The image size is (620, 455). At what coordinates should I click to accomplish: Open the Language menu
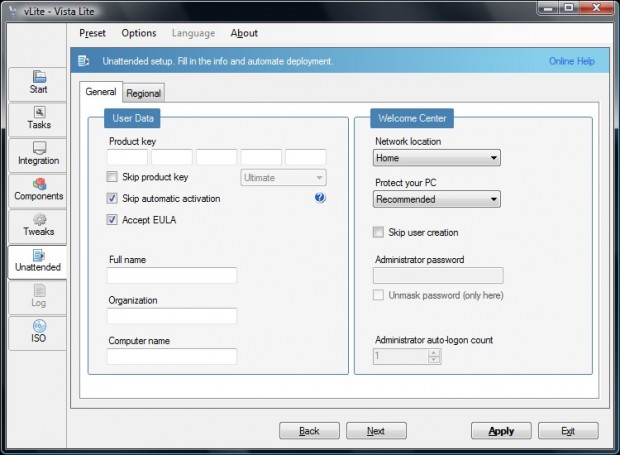point(193,33)
